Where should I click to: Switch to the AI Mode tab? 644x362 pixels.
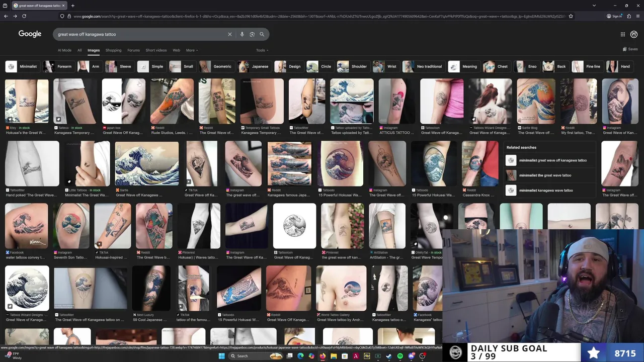[64, 50]
